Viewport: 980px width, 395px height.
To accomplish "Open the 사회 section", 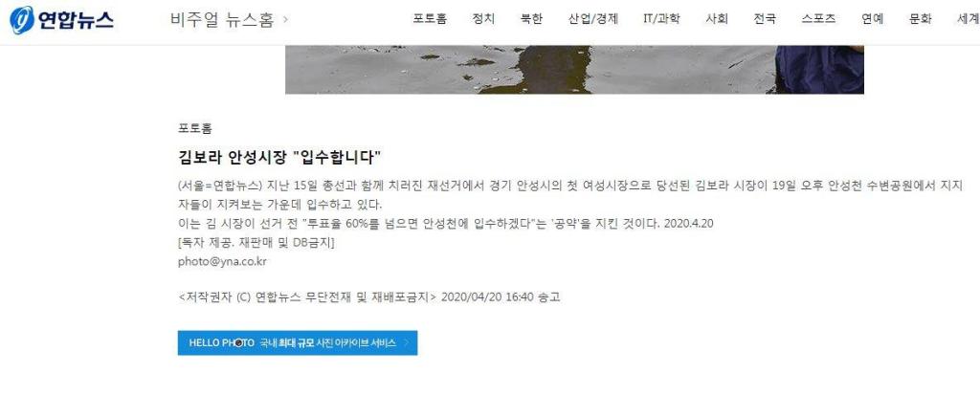I will click(x=716, y=19).
